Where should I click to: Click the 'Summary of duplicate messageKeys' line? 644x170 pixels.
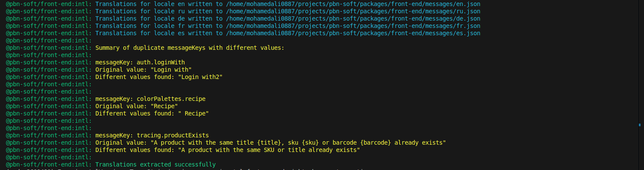(190, 48)
